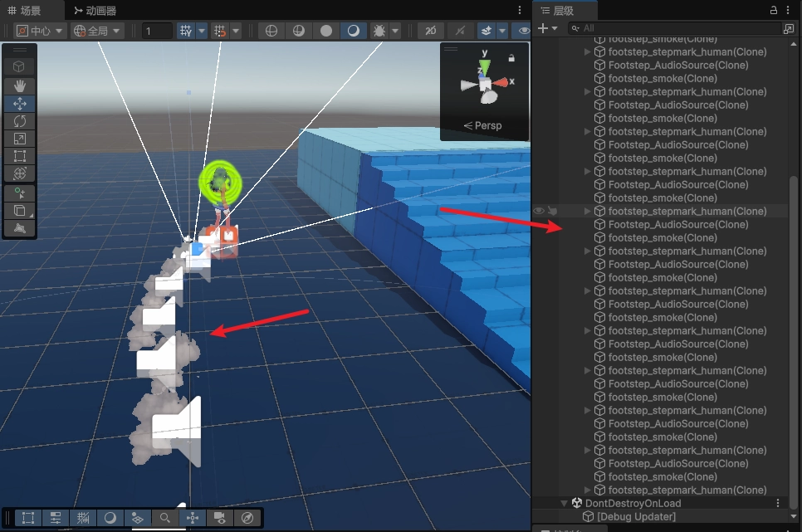Open the 全局 handle rotation dropdown
The width and height of the screenshot is (802, 532).
click(x=96, y=31)
